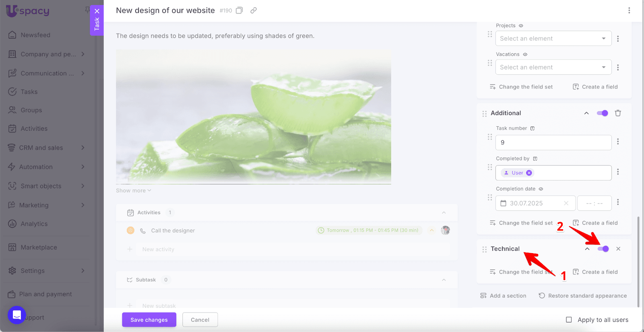
Task: Clear the completion date 30.07.2025
Action: pyautogui.click(x=566, y=203)
